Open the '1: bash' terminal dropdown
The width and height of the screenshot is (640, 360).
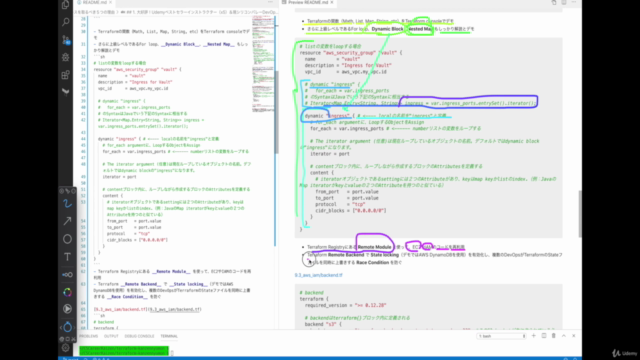tap(501, 336)
